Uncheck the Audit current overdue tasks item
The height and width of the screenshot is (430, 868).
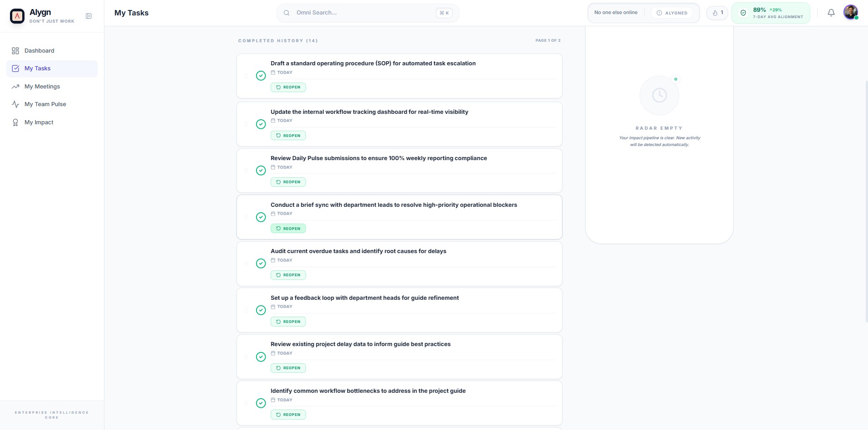click(x=261, y=264)
